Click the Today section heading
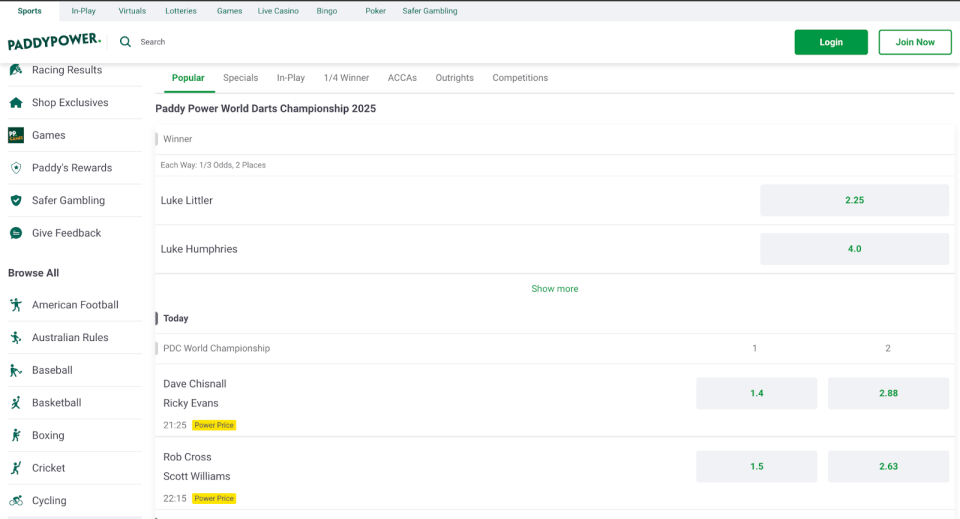 pyautogui.click(x=176, y=318)
